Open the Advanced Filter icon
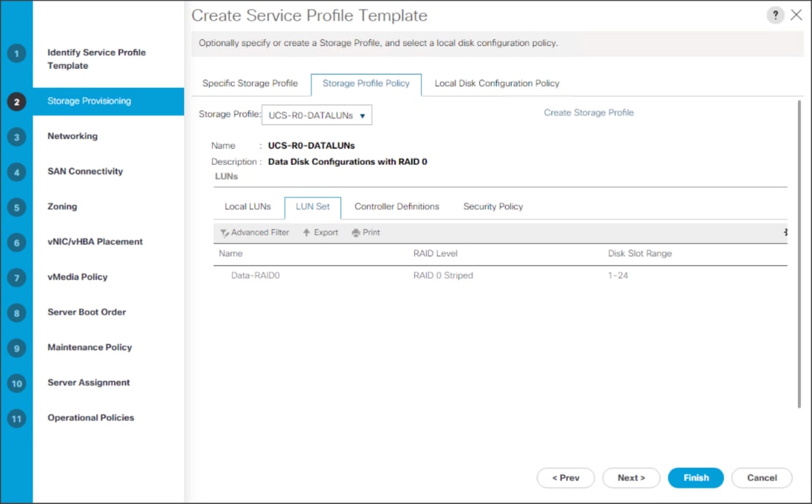This screenshot has width=812, height=504. pyautogui.click(x=254, y=232)
